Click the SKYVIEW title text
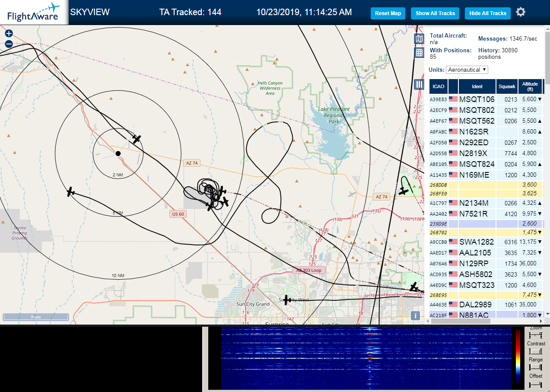Image resolution: width=550 pixels, height=392 pixels. [90, 12]
